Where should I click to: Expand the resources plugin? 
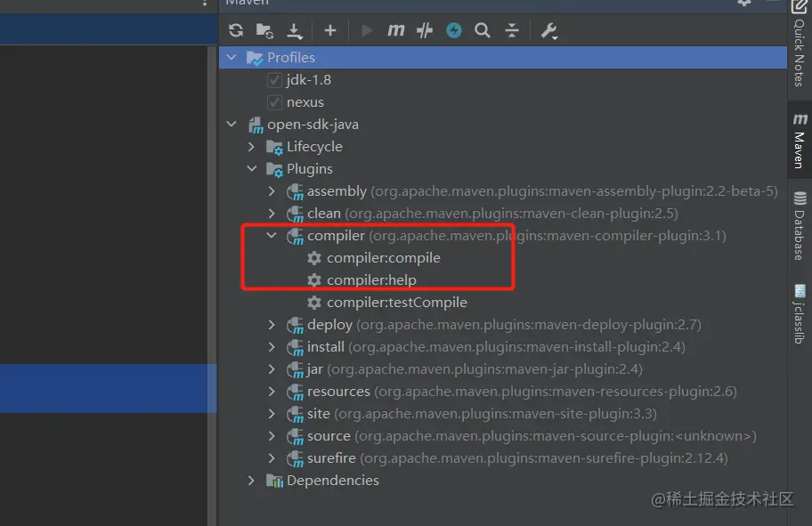(x=272, y=392)
